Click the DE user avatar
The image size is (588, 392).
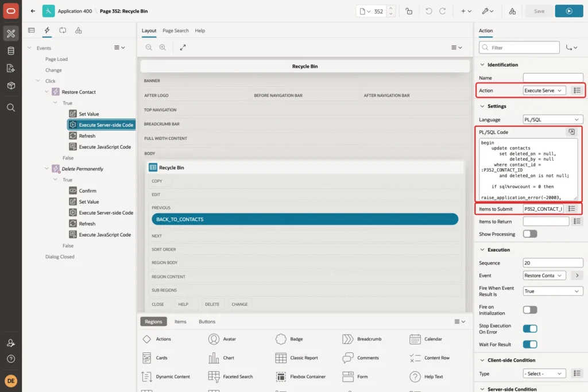tap(11, 381)
